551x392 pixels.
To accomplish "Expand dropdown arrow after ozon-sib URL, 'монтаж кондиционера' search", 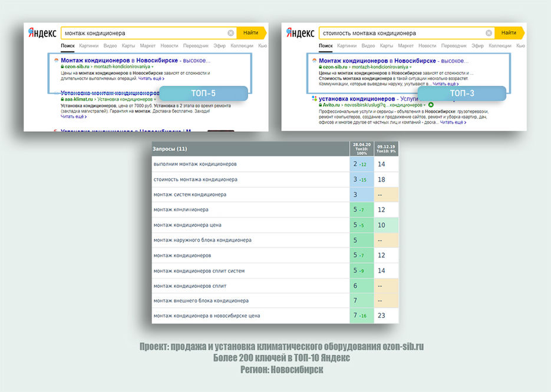I will tap(153, 67).
